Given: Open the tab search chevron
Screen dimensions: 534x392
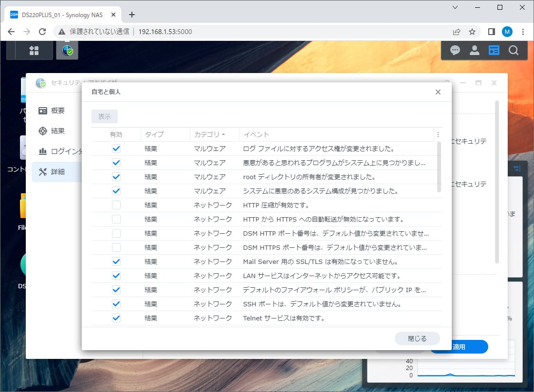Looking at the screenshot, I should pos(455,7).
